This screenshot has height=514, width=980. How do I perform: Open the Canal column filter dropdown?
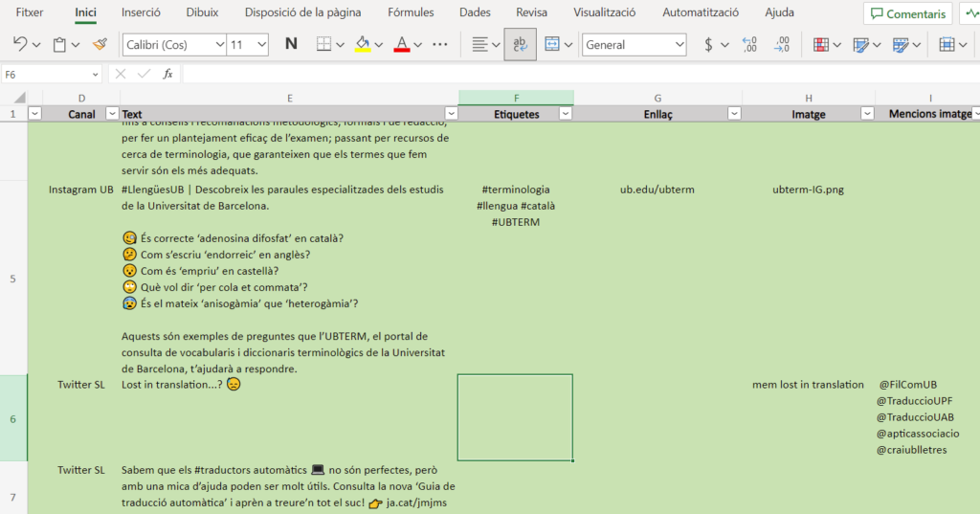point(111,114)
